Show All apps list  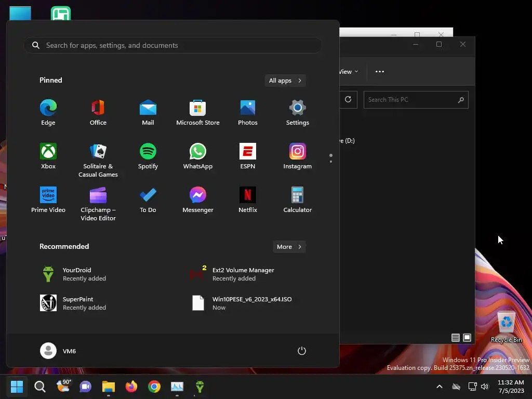pos(285,81)
